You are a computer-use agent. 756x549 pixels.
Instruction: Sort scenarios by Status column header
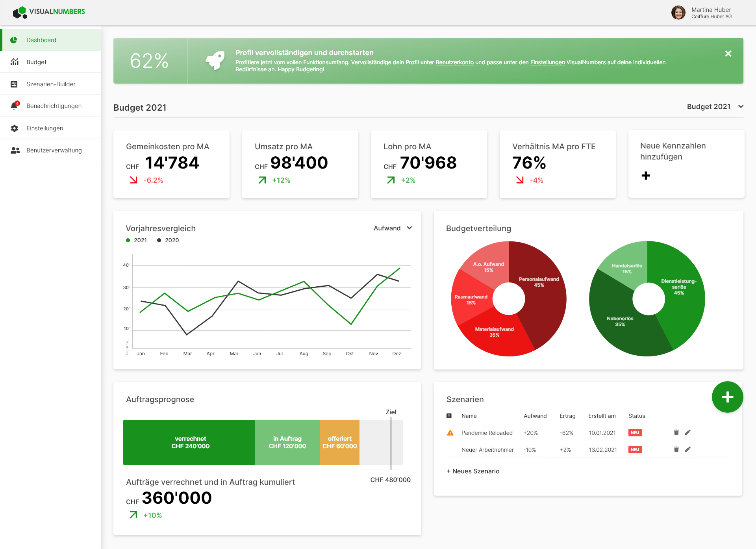tap(637, 416)
